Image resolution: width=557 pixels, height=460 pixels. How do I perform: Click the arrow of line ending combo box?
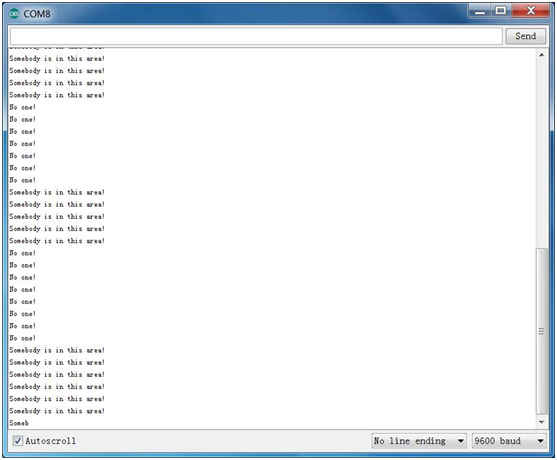pyautogui.click(x=460, y=441)
